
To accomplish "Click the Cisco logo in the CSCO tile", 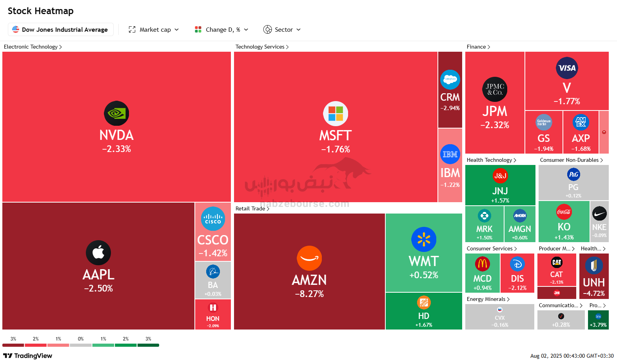I will tap(213, 219).
